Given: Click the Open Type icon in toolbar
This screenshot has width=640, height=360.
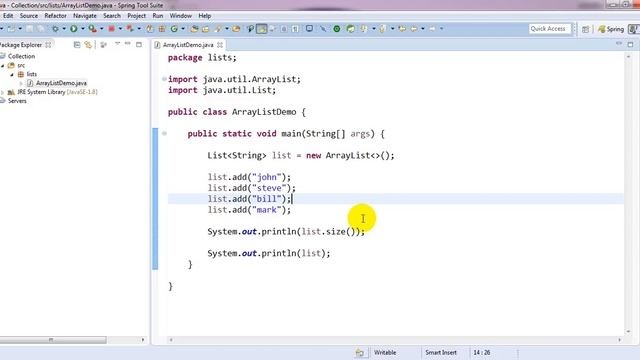Looking at the screenshot, I should [194, 29].
